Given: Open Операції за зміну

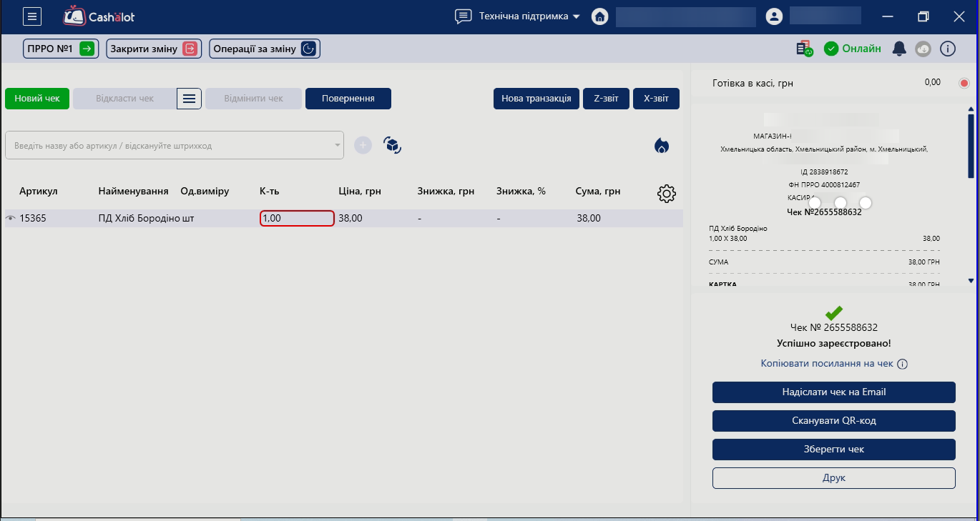Looking at the screenshot, I should tap(264, 49).
